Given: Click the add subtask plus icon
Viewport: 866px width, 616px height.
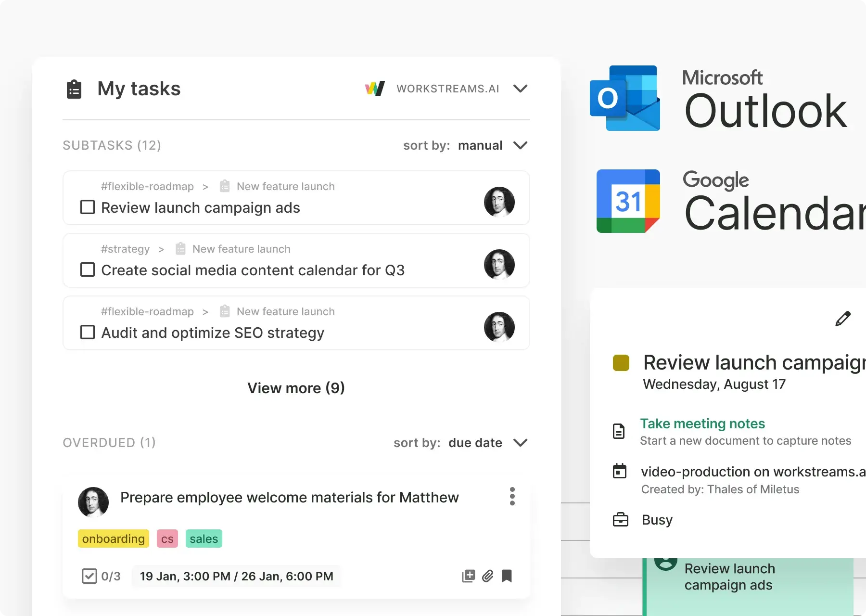Looking at the screenshot, I should [x=468, y=576].
